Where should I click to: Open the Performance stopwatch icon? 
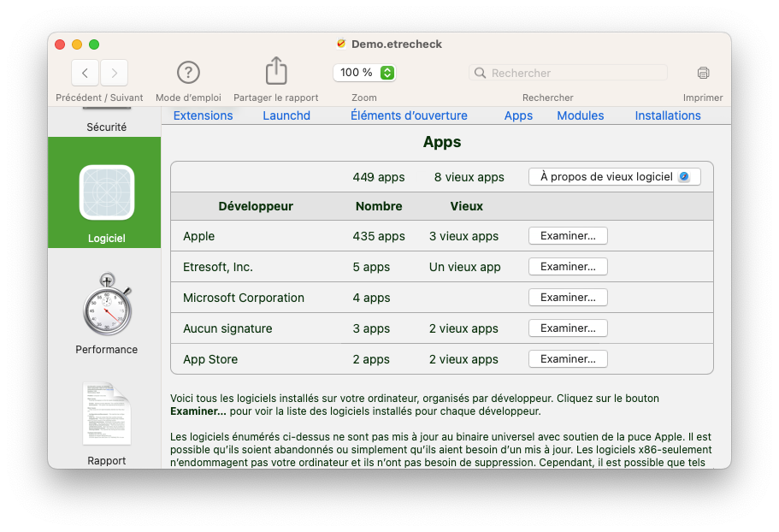point(107,304)
